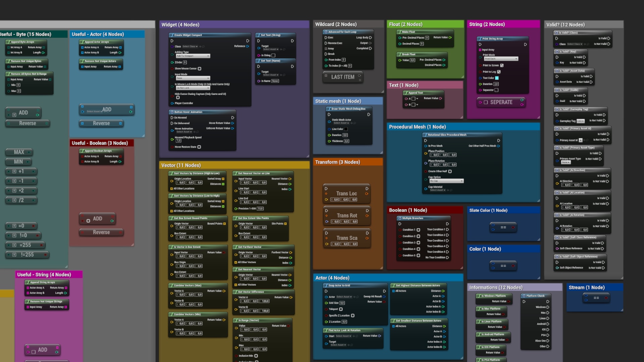Viewport: 644px width, 362px height.
Task: Click the Loop Body exec pin on Advanced for Each Loop
Action: pos(370,38)
